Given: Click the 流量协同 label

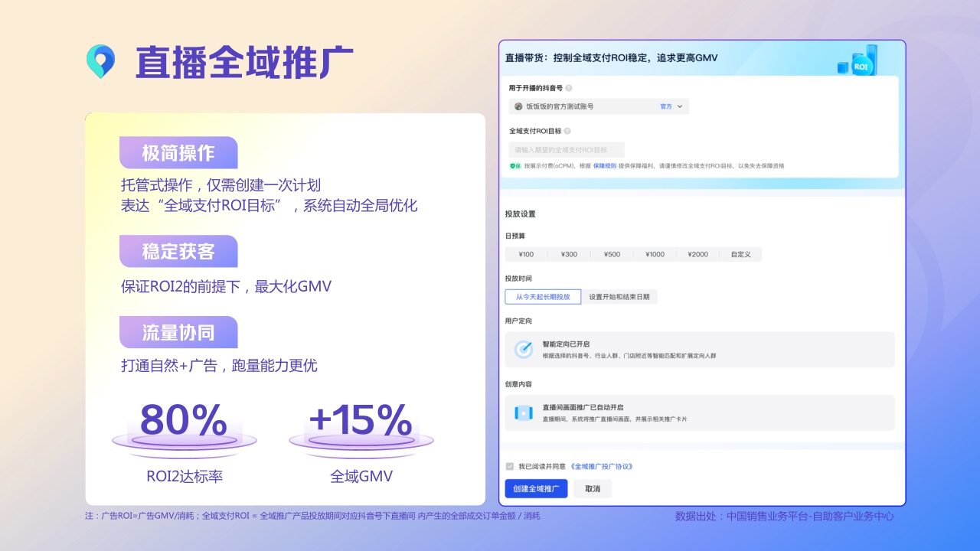Looking at the screenshot, I should (x=178, y=332).
